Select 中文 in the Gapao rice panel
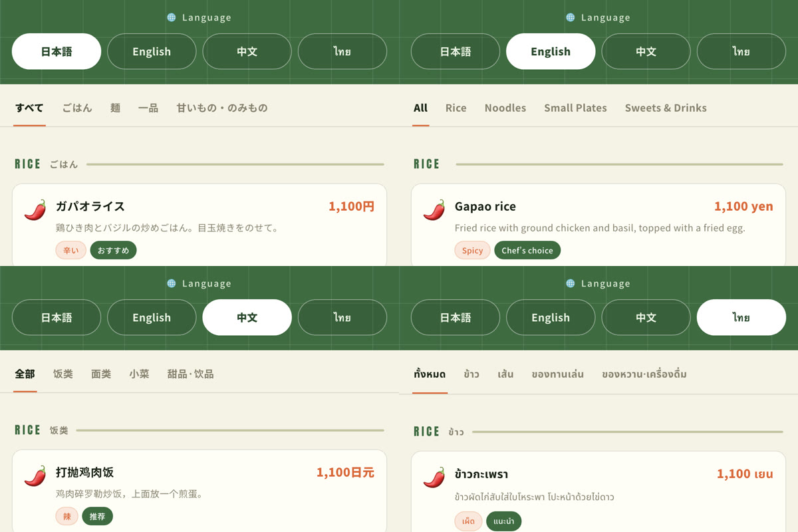Screen dimensions: 798x532 [x=646, y=51]
